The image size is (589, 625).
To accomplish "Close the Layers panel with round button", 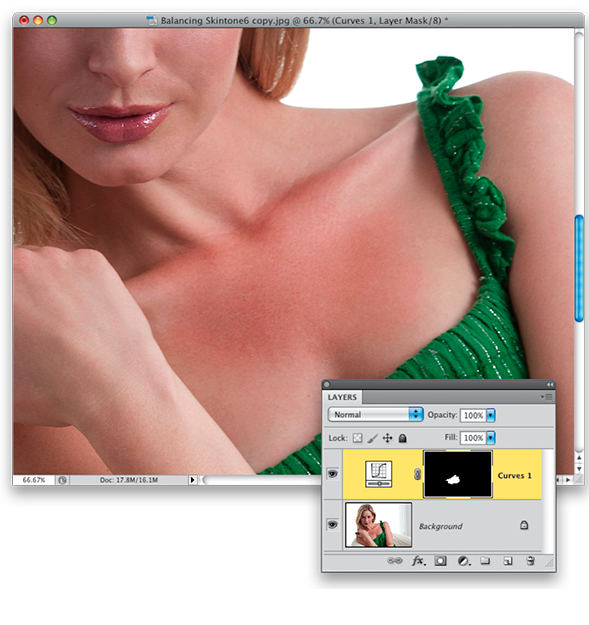I will (327, 385).
